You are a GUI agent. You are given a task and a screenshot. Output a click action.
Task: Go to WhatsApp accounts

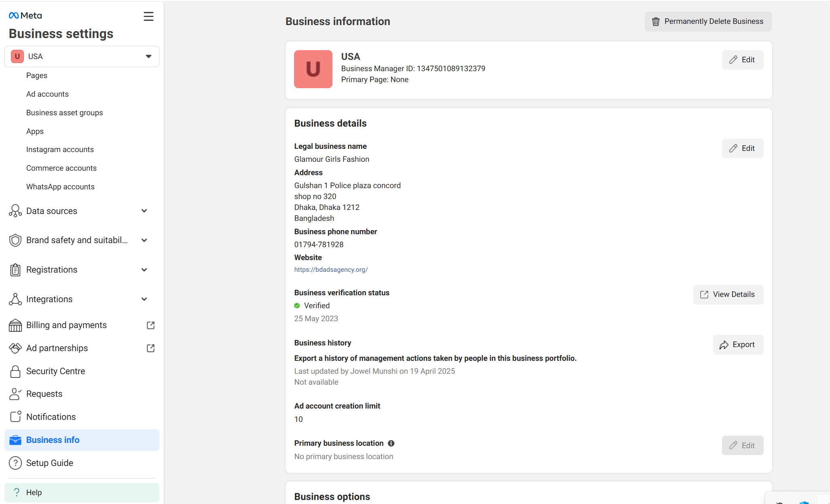[x=60, y=186]
